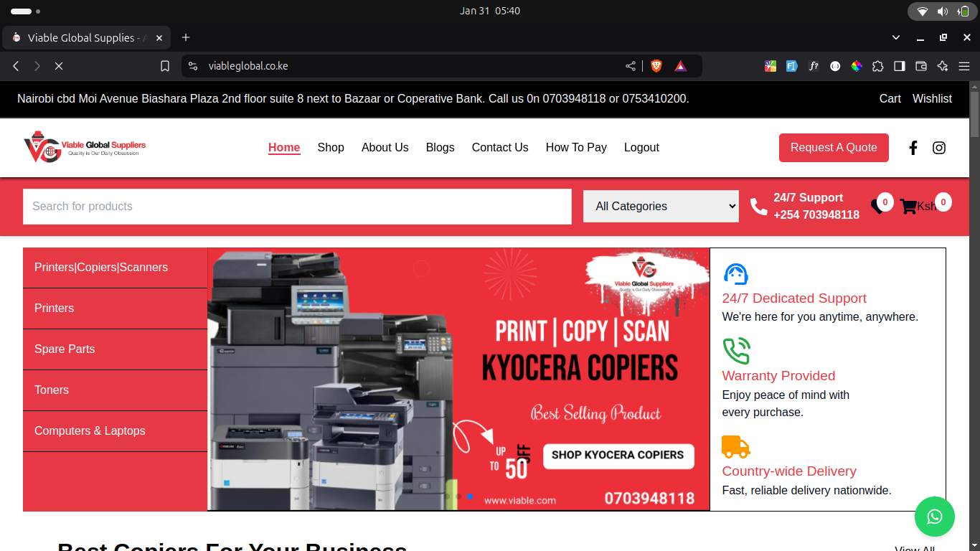Open the Extensions puzzle icon

point(877,66)
